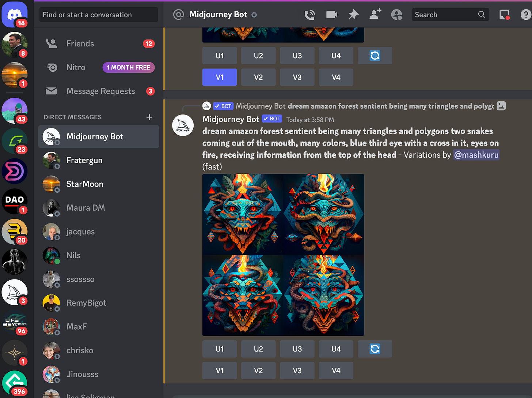Open the inbox icon
Viewport: 532px width, 398px height.
click(505, 15)
